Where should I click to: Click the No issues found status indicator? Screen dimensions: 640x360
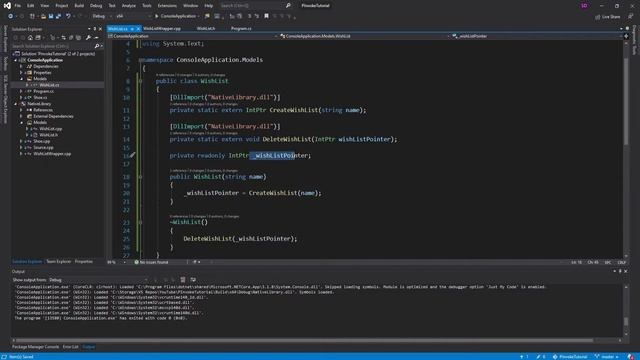pos(151,262)
